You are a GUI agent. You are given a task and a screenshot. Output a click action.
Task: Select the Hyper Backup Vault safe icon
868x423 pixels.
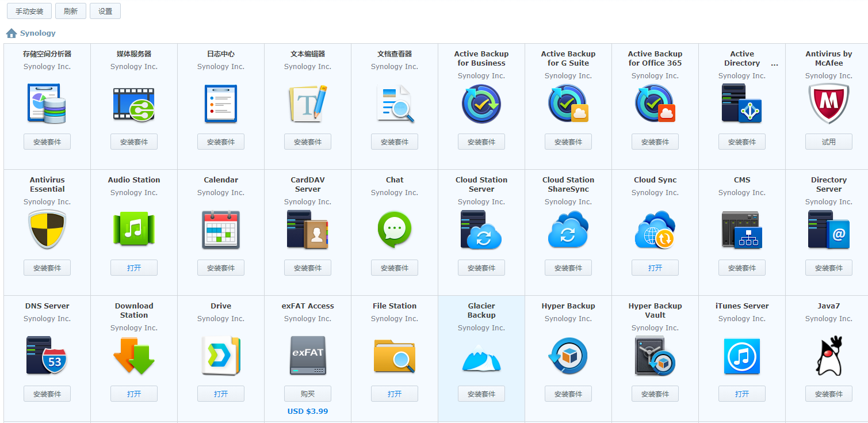(655, 356)
